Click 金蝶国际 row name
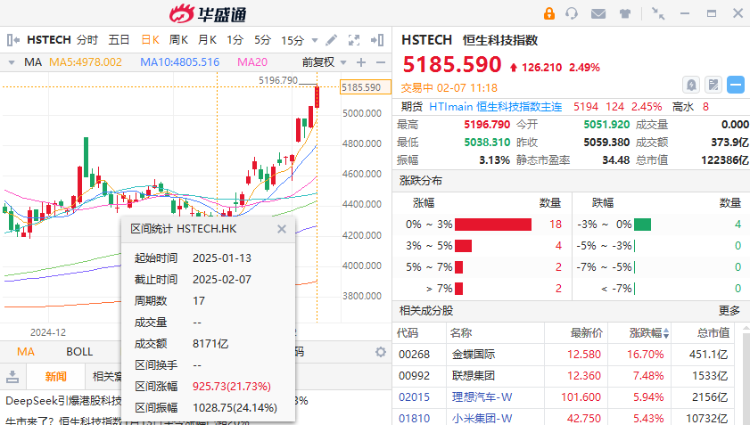 click(474, 354)
